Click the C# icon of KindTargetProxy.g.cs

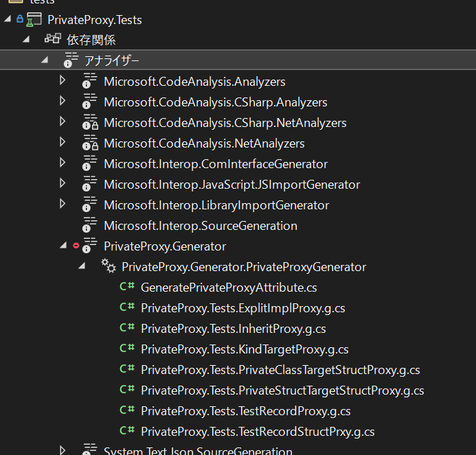click(x=127, y=348)
